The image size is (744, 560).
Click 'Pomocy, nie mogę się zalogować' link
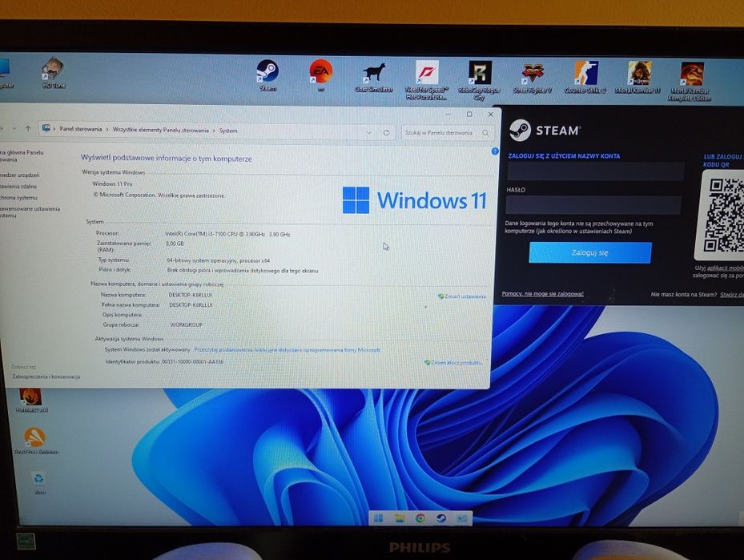click(543, 294)
